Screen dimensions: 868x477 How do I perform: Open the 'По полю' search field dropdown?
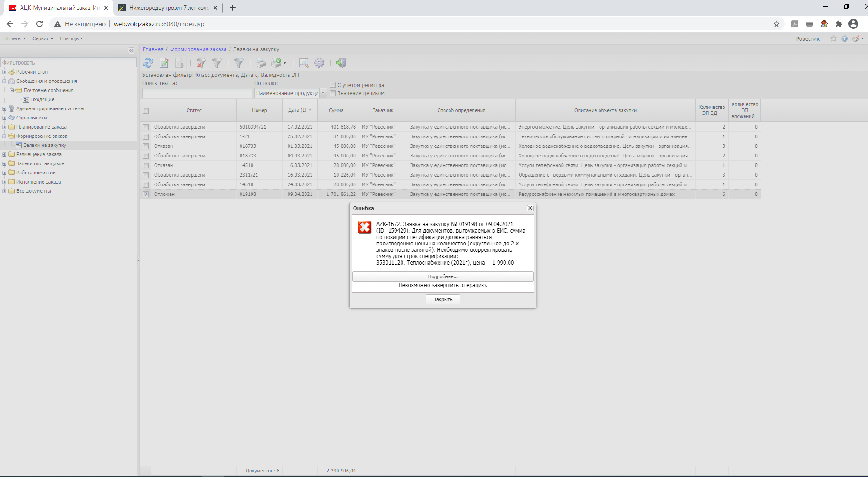click(323, 93)
